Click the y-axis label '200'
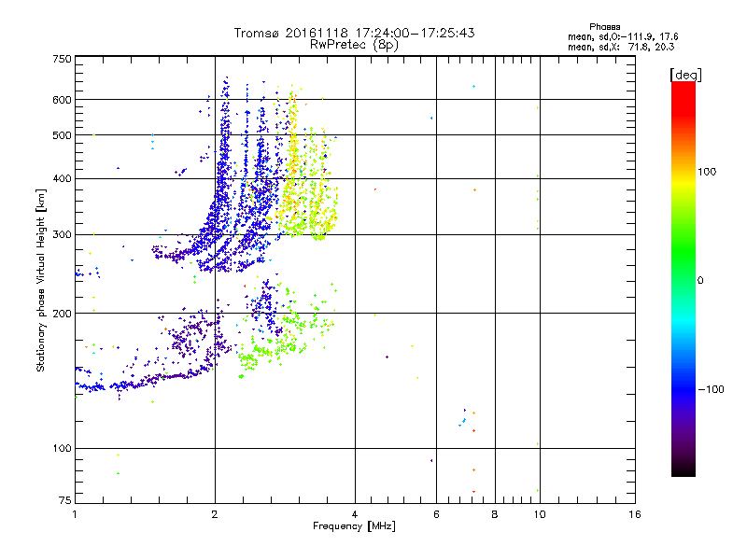747x560 pixels. point(62,314)
